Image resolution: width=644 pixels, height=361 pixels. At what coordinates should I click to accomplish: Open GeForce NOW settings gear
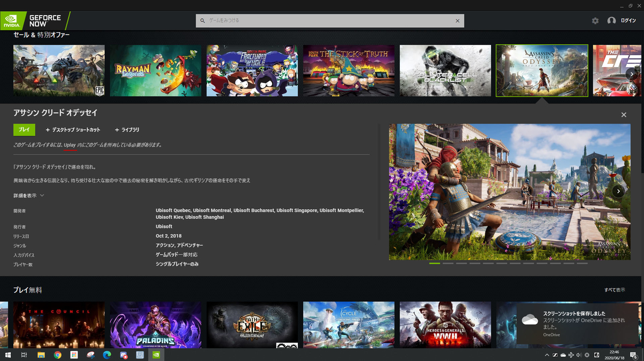tap(595, 20)
